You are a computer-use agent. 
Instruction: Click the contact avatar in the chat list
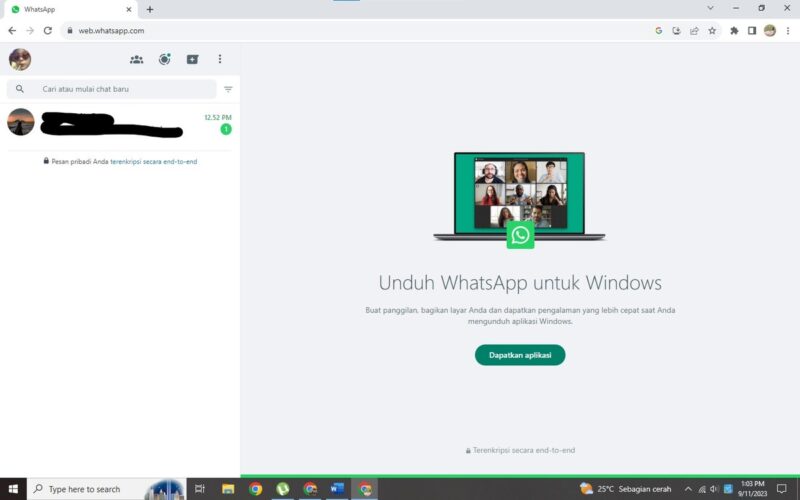click(x=21, y=122)
